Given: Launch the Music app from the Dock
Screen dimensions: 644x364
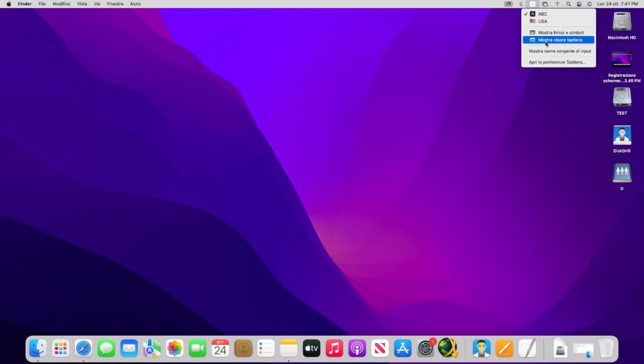Looking at the screenshot, I should 334,348.
